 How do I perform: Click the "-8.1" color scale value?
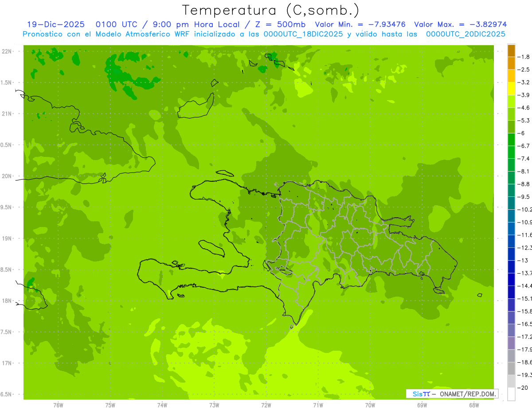[524, 171]
